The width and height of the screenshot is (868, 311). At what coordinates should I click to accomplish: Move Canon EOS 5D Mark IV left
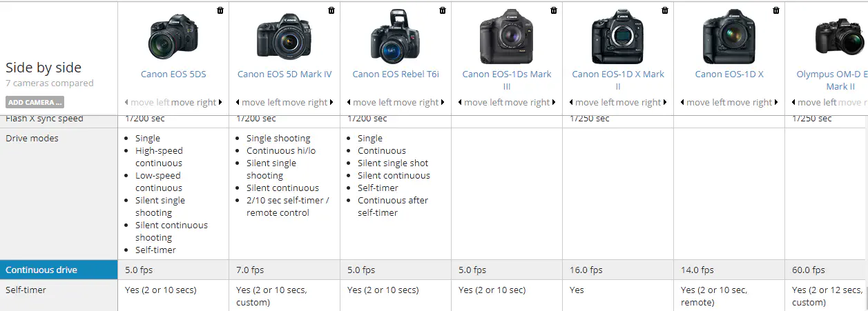coord(258,103)
